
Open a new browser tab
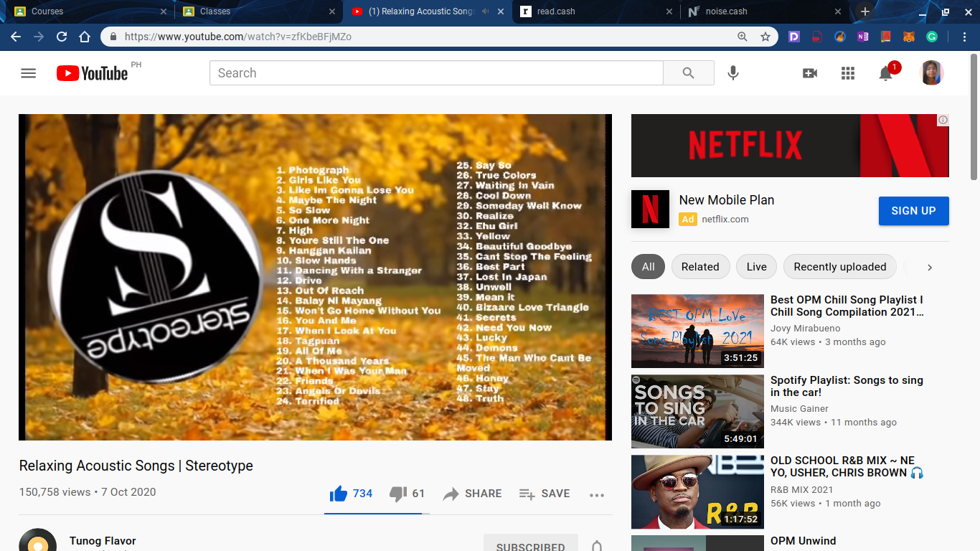[x=865, y=11]
